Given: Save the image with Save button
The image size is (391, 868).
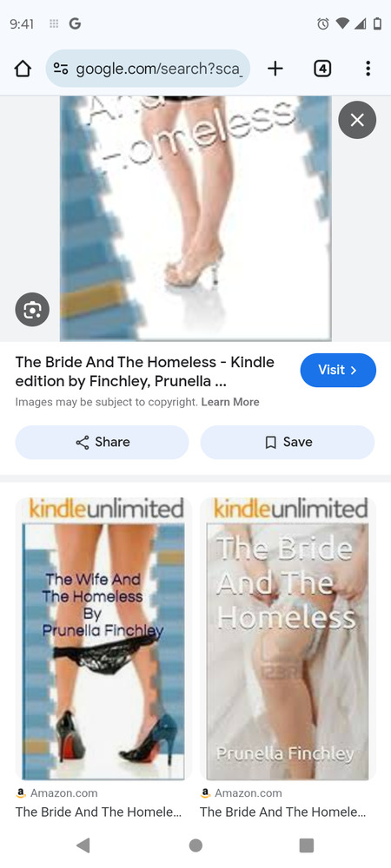Looking at the screenshot, I should (288, 442).
